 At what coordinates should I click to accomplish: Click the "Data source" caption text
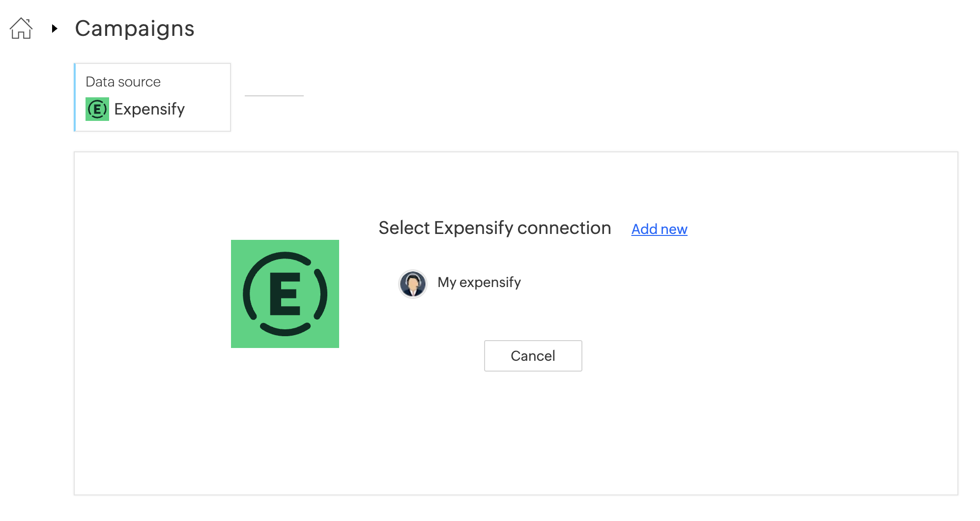(123, 82)
